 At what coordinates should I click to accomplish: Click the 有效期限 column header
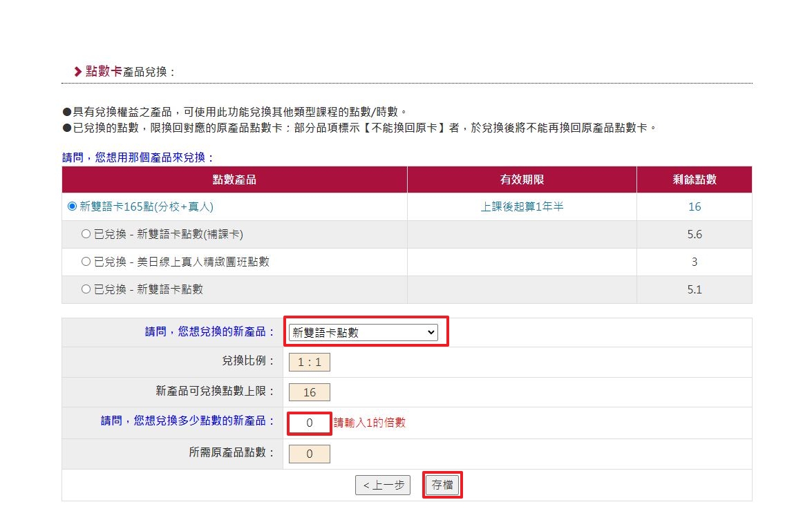tap(522, 180)
